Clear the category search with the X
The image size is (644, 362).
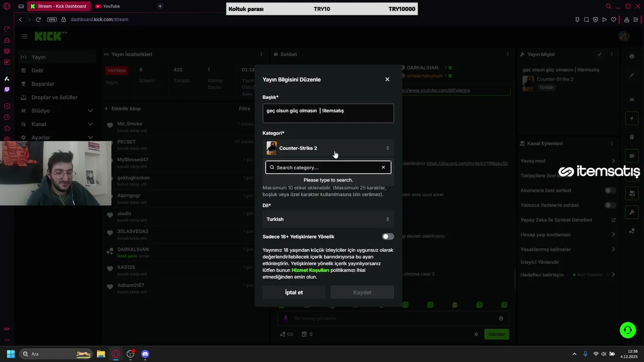coord(383,167)
